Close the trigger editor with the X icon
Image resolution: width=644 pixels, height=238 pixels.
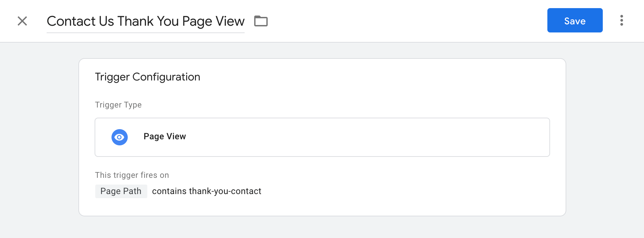coord(22,21)
